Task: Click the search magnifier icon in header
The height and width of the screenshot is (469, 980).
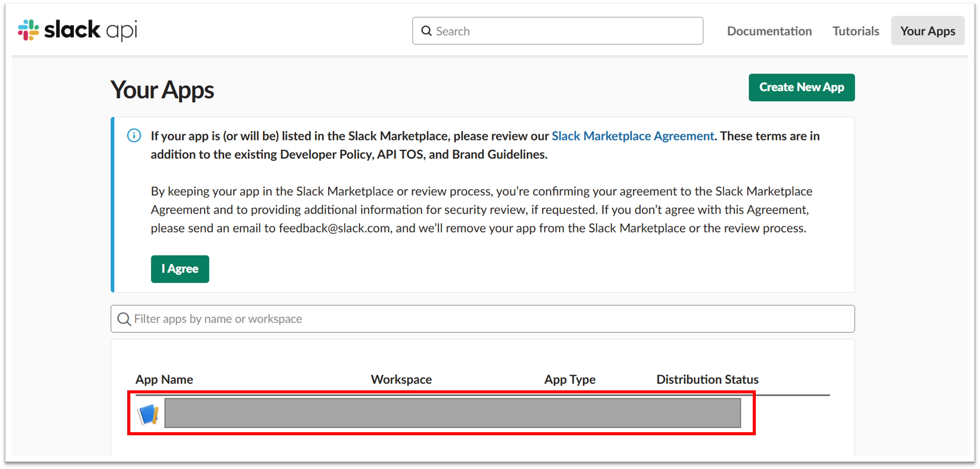Action: 427,31
